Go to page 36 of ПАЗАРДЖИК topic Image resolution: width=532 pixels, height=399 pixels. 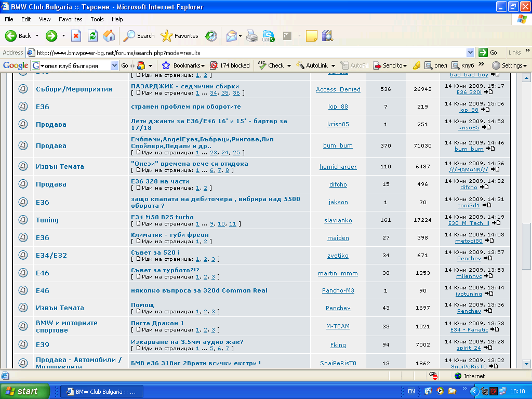tap(236, 93)
